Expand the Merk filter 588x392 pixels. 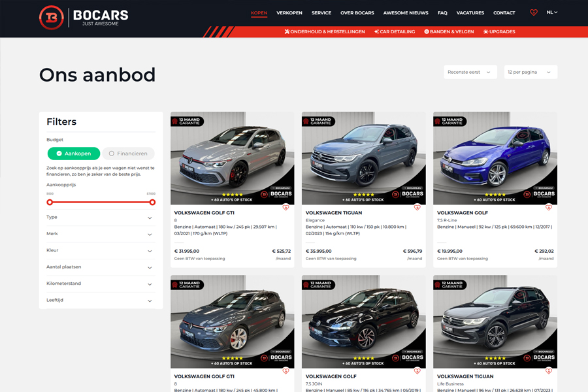tap(101, 234)
